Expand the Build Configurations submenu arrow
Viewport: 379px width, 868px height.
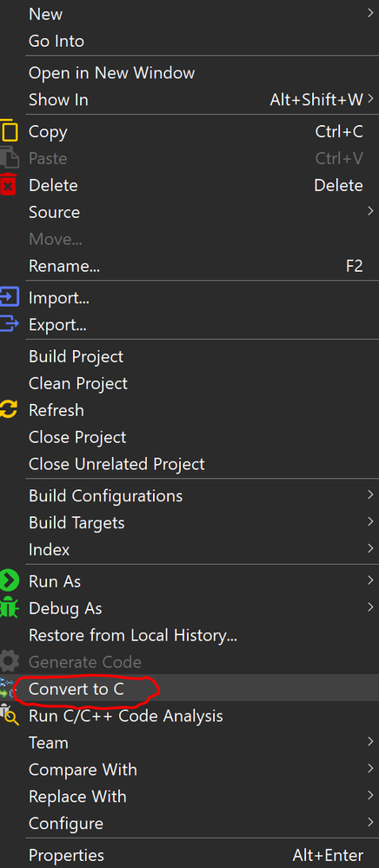[x=370, y=495]
